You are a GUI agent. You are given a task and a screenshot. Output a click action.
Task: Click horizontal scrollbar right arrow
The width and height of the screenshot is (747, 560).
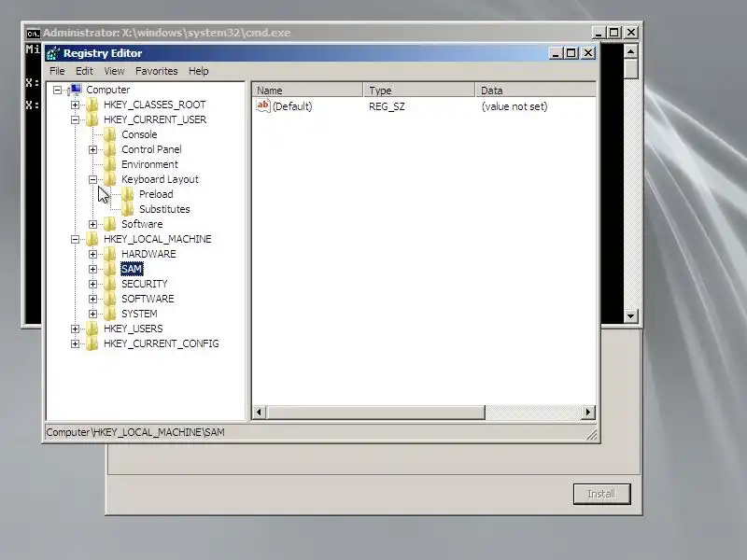(588, 412)
